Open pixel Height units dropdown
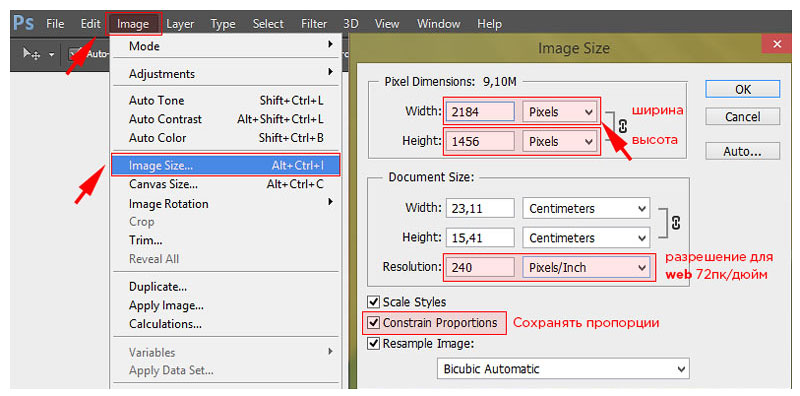This screenshot has height=396, width=800. coord(560,141)
